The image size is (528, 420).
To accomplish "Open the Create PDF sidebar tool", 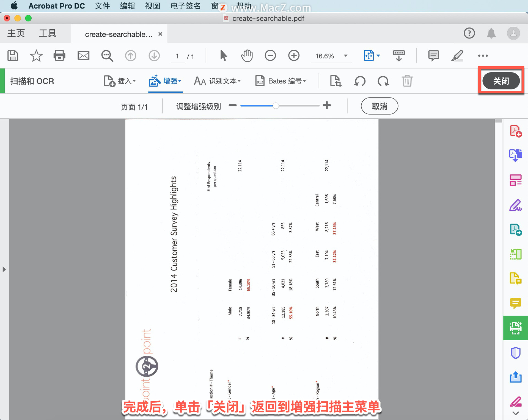I will tap(515, 131).
